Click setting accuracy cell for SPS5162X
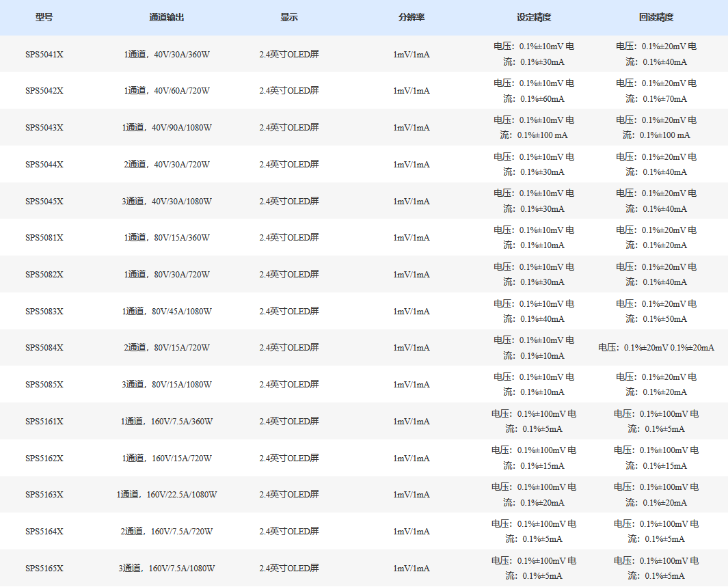The image size is (728, 587). click(534, 458)
